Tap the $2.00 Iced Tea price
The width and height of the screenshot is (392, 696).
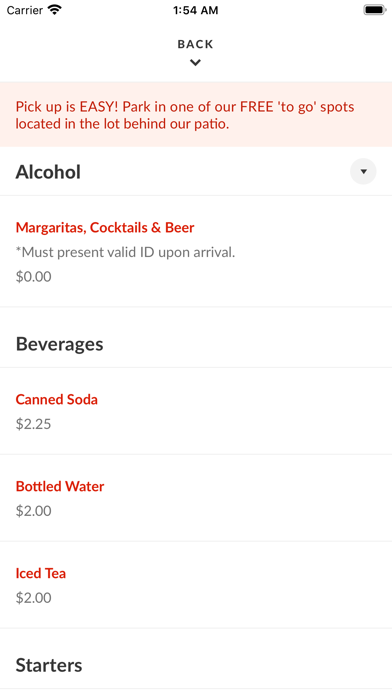[x=34, y=598]
